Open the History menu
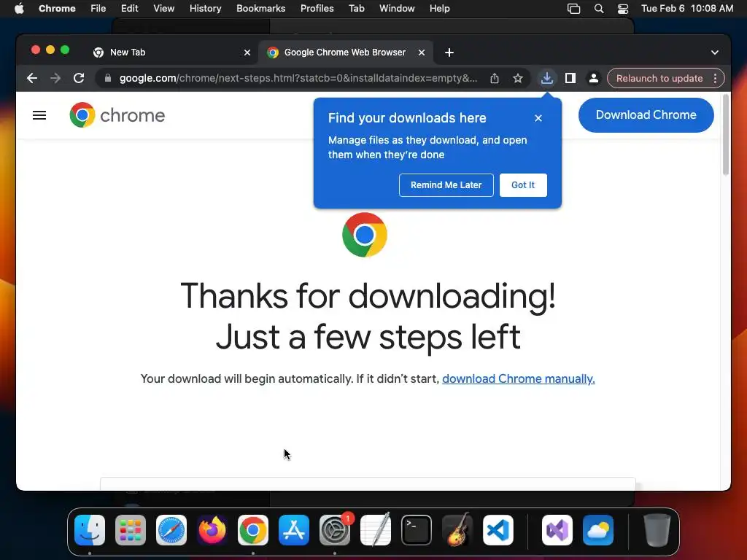Image resolution: width=747 pixels, height=560 pixels. coord(205,9)
